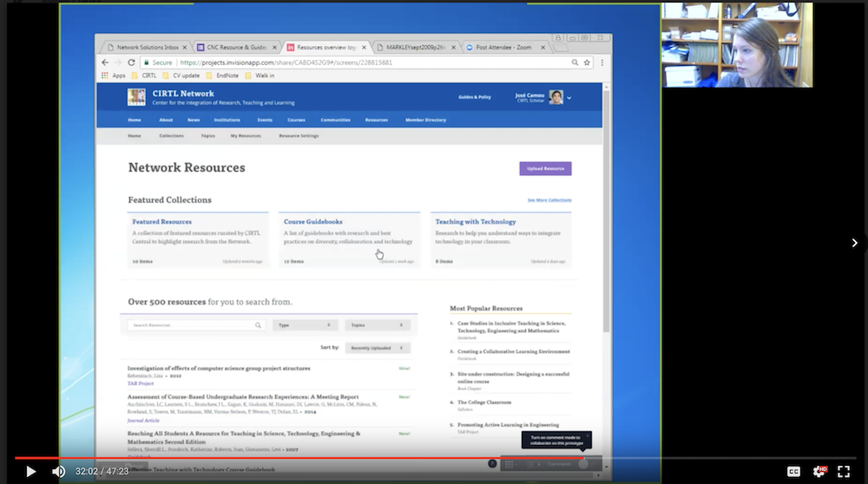The width and height of the screenshot is (868, 484).
Task: Open My Resources sub-navigation item
Action: tap(246, 136)
